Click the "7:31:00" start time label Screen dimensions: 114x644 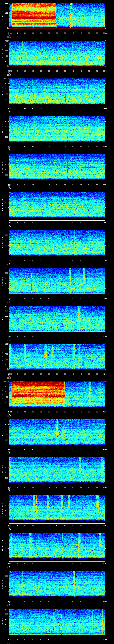9,33
